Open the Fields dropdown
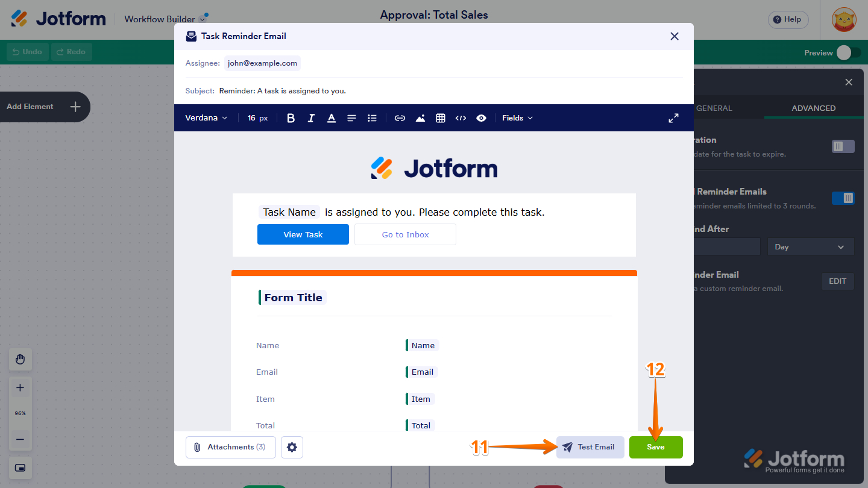The image size is (868, 488). (x=517, y=118)
